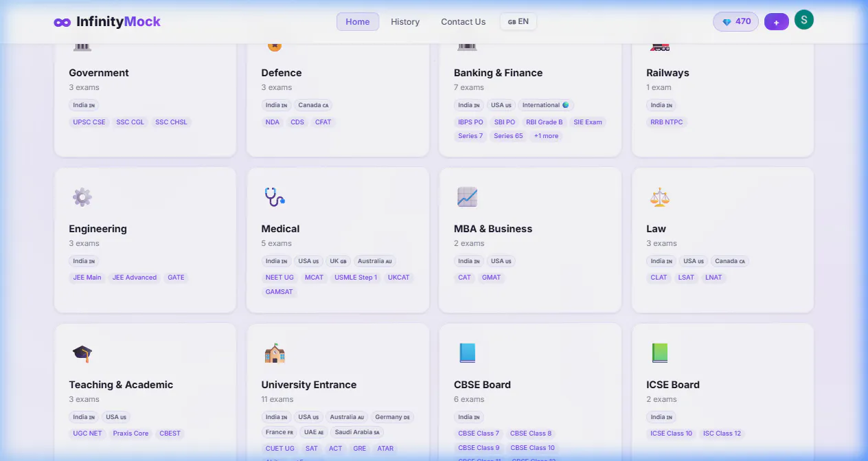Select the LSAT exam tag

click(687, 278)
